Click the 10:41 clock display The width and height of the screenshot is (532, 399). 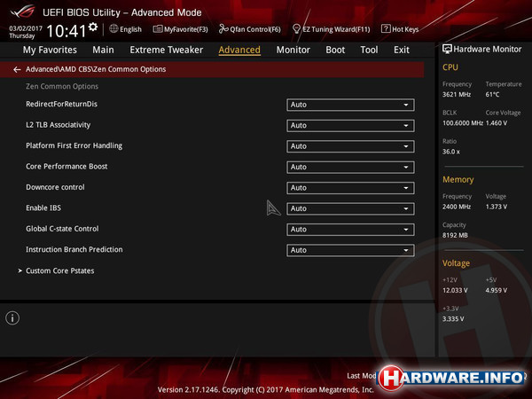tap(66, 31)
